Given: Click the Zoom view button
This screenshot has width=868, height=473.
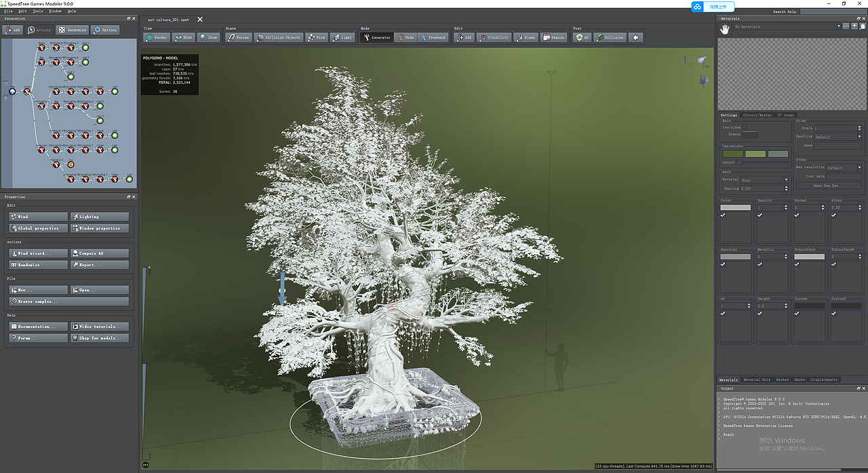Looking at the screenshot, I should click(209, 37).
